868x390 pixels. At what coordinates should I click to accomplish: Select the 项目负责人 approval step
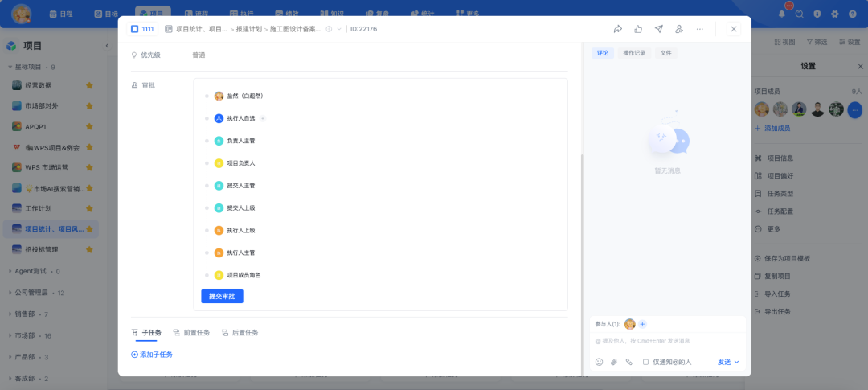pos(235,163)
